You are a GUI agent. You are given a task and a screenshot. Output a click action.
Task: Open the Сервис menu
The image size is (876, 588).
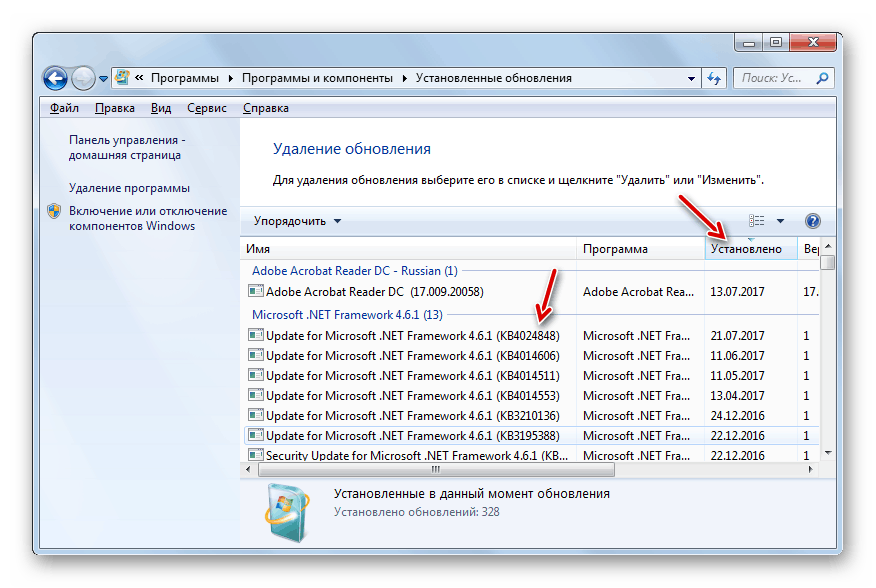point(206,107)
